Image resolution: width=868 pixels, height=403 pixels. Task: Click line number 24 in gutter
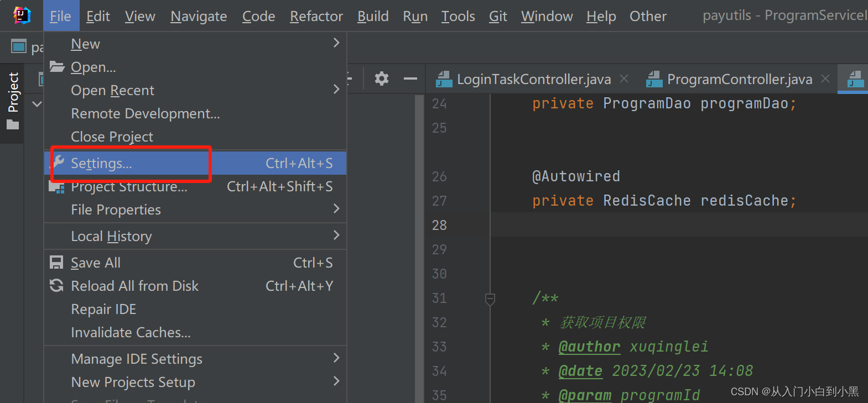click(x=439, y=103)
